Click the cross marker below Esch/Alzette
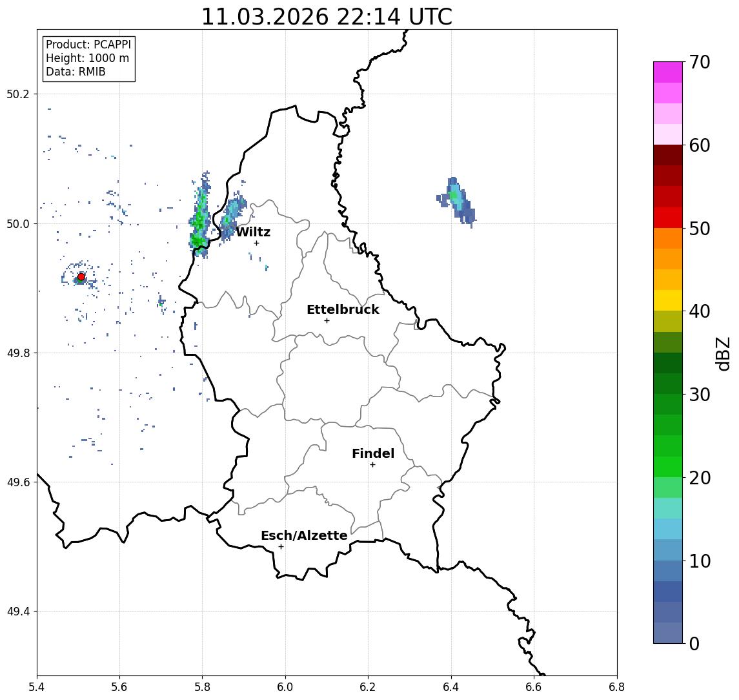This screenshot has height=700, width=739. point(281,547)
